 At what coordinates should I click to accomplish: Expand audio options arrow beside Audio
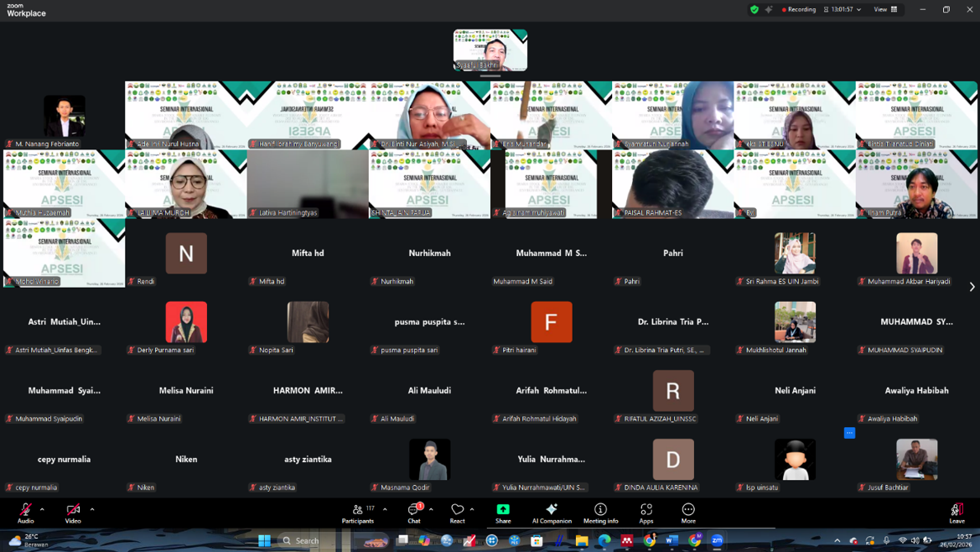(42, 508)
